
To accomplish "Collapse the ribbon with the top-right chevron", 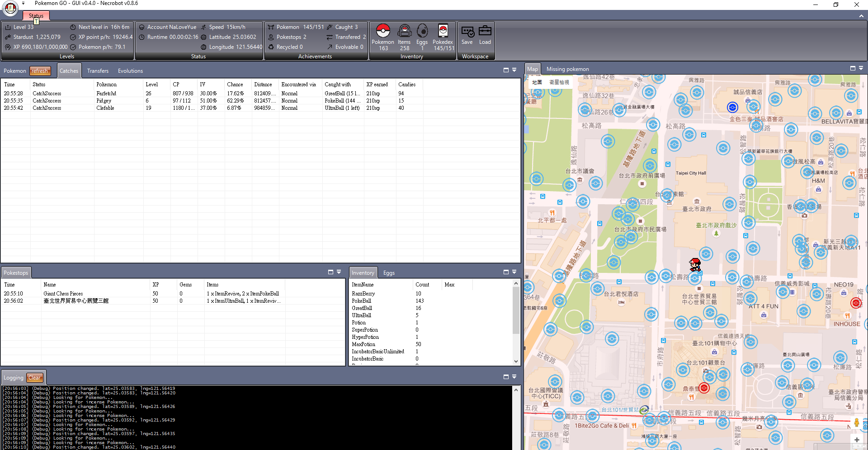I will (x=861, y=16).
